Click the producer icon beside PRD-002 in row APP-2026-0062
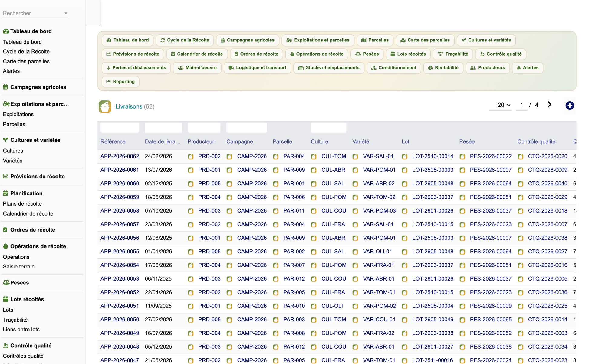 coord(191,156)
